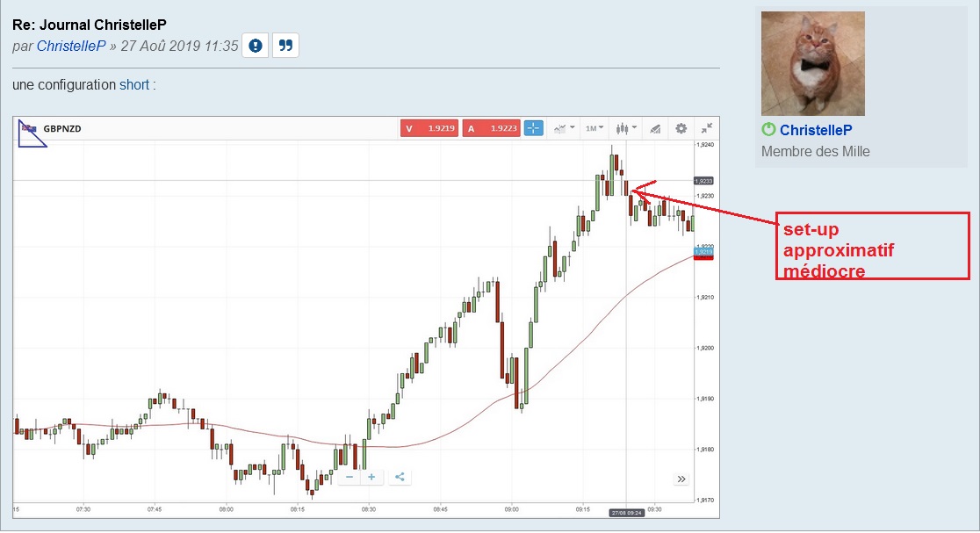Open the candlestick chart type dropdown
Image resolution: width=980 pixels, height=533 pixels.
click(x=626, y=128)
